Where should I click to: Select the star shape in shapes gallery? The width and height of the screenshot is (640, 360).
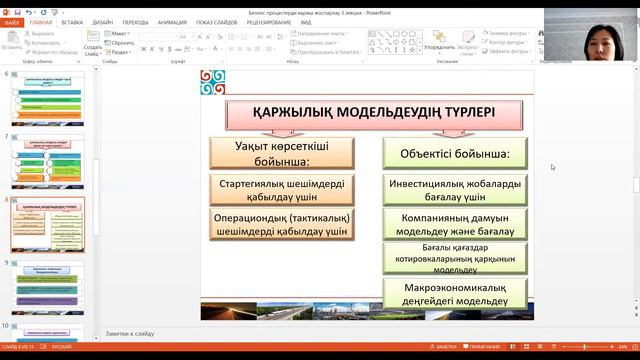[x=412, y=50]
